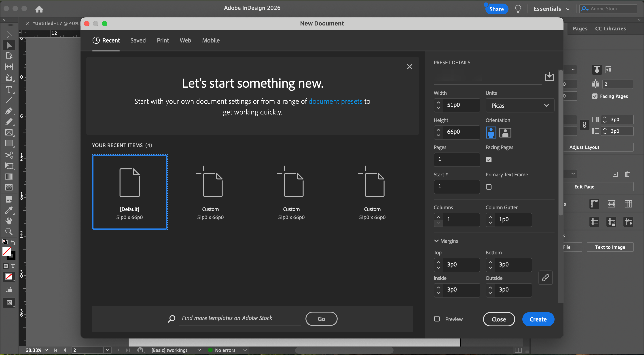
Task: Open the document presets link
Action: [335, 101]
